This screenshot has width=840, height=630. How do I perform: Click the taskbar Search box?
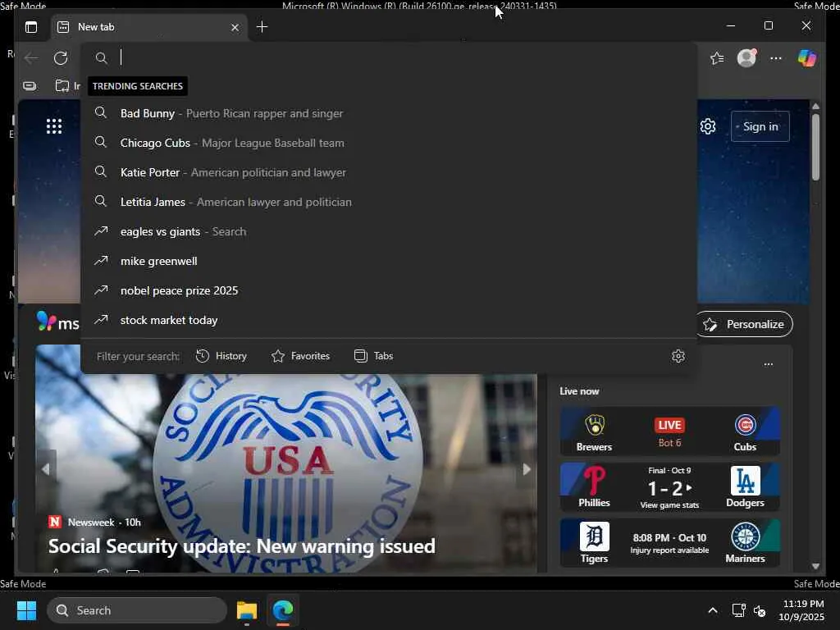point(137,610)
